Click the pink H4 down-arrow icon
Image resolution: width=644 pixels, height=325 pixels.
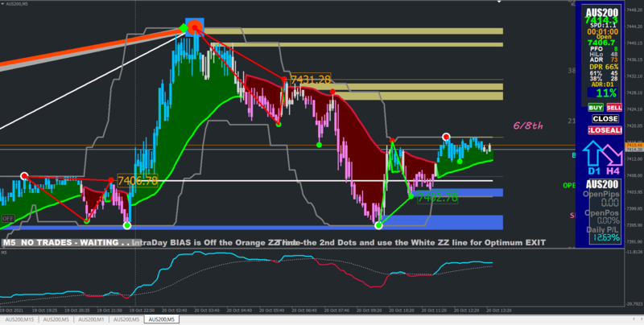(x=613, y=155)
